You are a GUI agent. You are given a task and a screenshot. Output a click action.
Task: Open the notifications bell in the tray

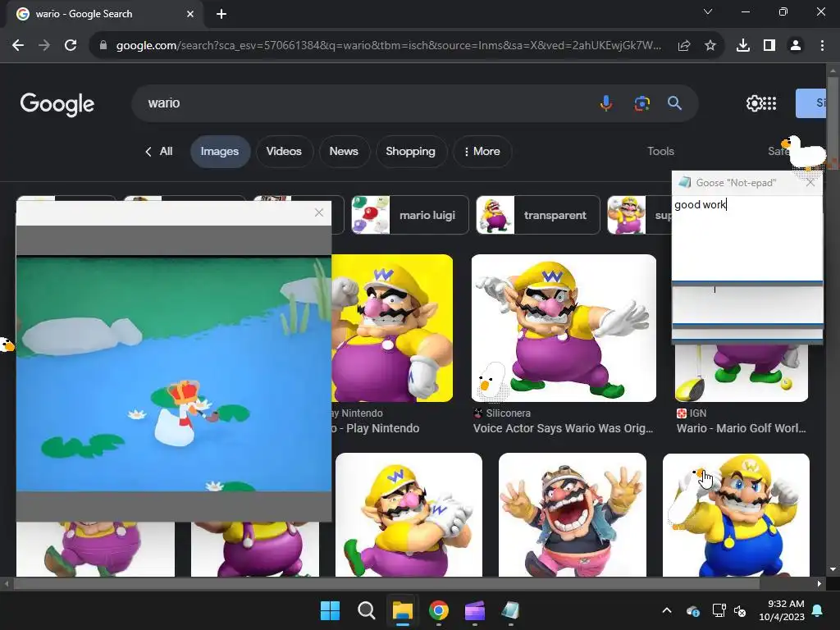point(818,610)
